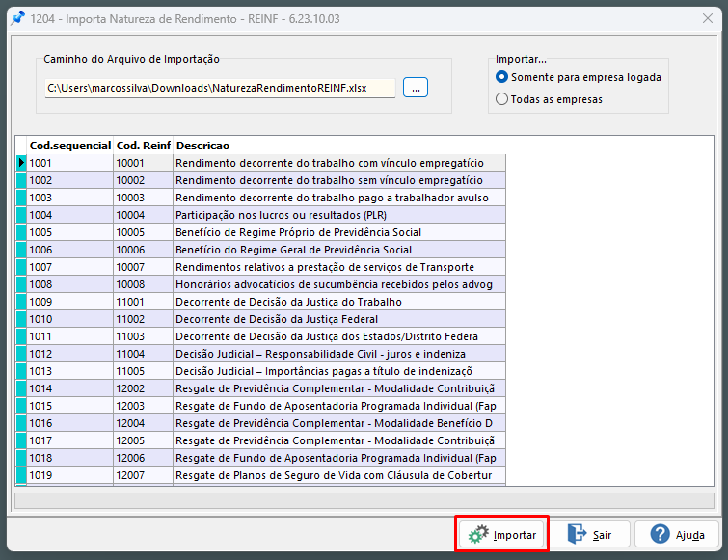The height and width of the screenshot is (560, 728).
Task: Click 'Decorrente de Decisão da Justiça Federal'
Action: 338,319
